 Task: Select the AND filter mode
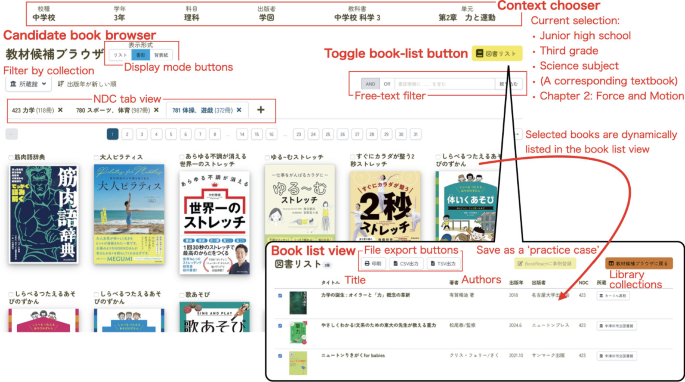click(370, 83)
